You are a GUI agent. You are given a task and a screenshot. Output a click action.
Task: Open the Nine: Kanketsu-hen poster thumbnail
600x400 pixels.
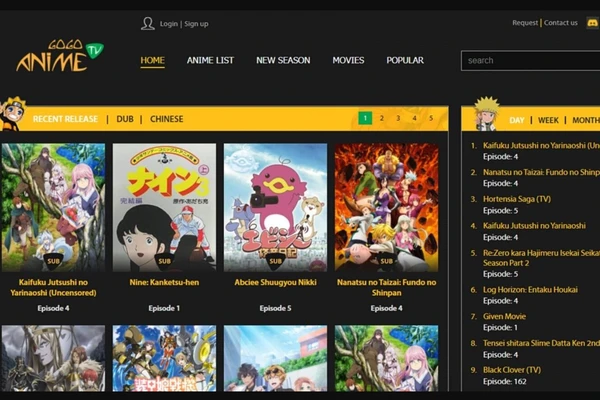[164, 207]
